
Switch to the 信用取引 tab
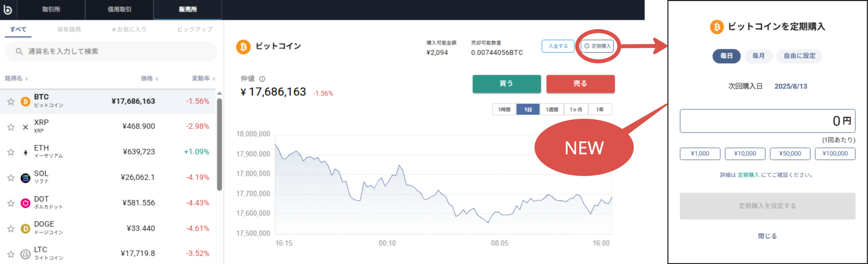coord(120,9)
